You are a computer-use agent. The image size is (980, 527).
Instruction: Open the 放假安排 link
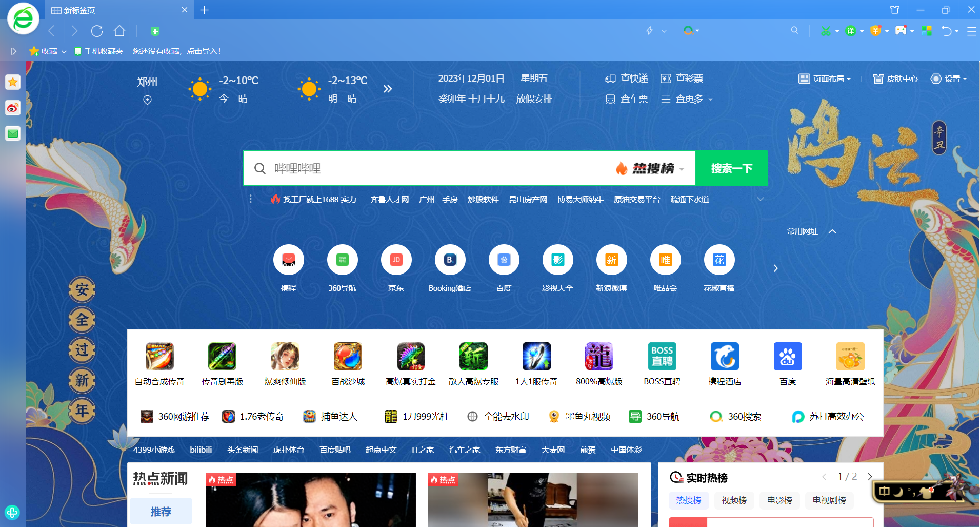click(534, 99)
